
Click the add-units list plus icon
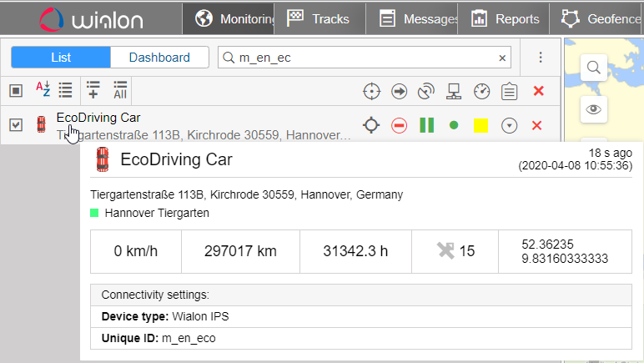coord(93,90)
